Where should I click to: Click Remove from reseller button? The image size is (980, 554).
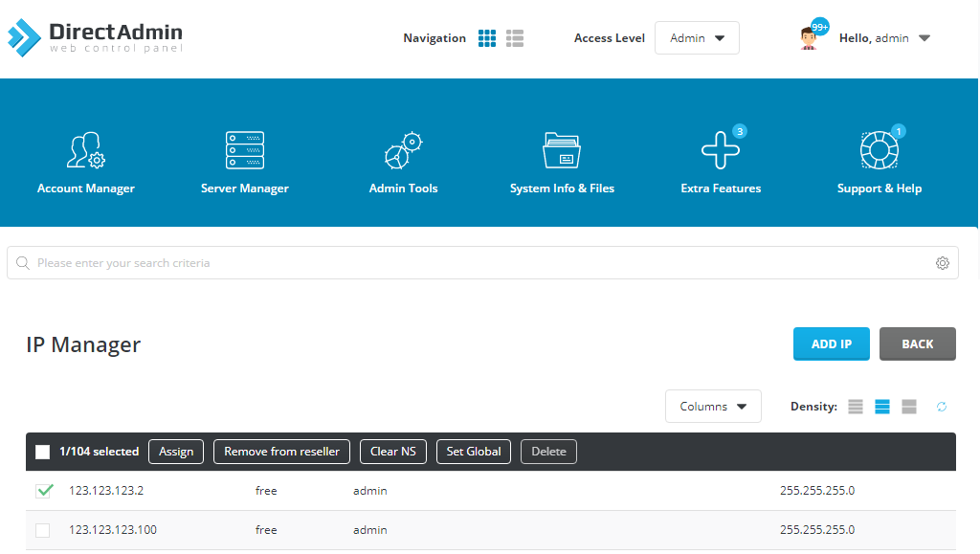[x=282, y=452]
